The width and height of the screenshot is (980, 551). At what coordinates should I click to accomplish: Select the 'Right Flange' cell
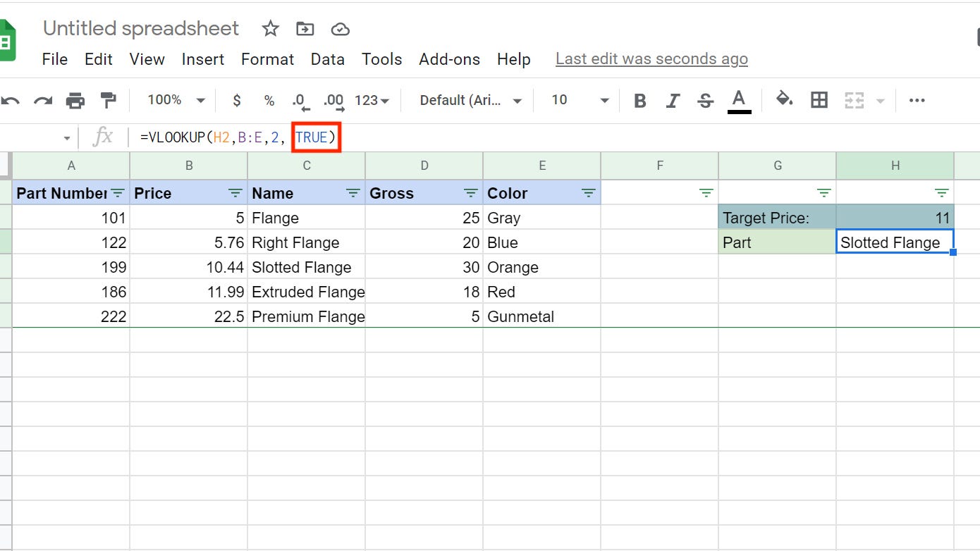[307, 242]
